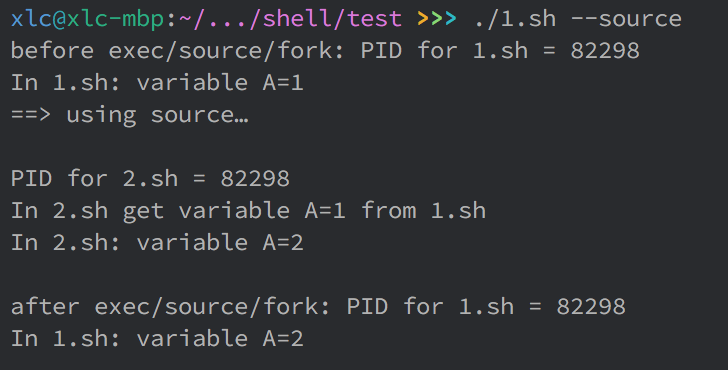Click the username xlc in the prompt

pos(31,19)
